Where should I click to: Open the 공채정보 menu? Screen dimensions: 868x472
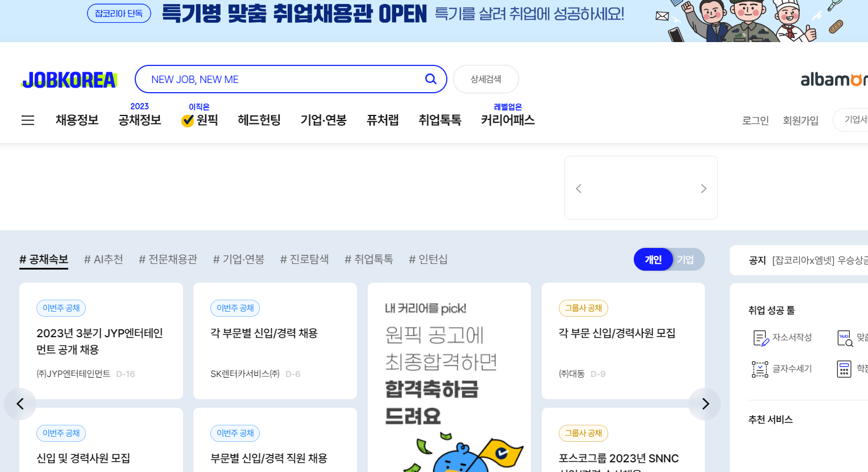(140, 120)
